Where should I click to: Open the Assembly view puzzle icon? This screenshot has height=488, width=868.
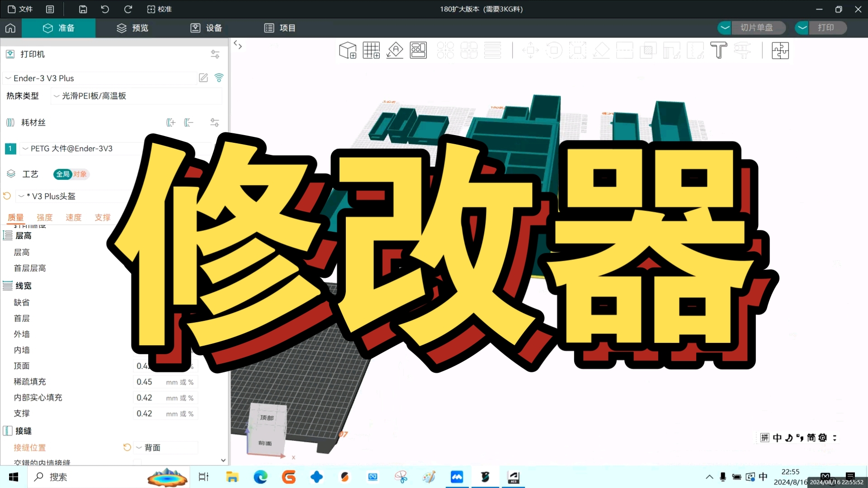coord(780,50)
